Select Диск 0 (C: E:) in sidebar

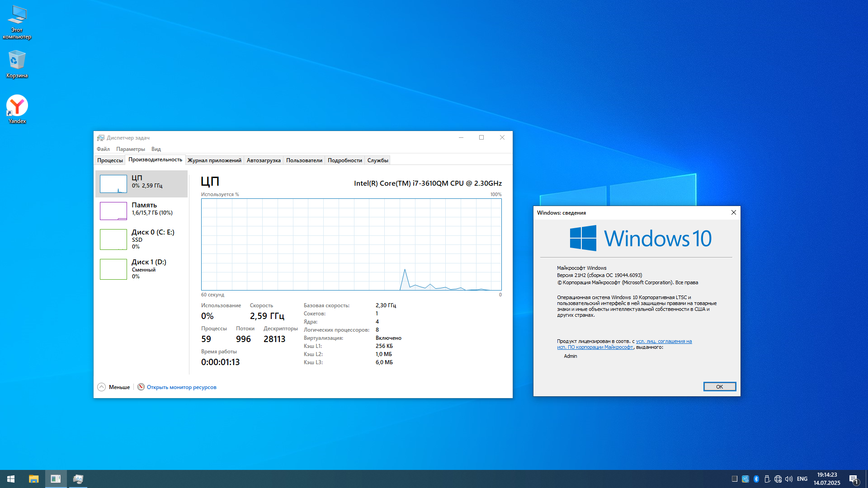pos(142,239)
